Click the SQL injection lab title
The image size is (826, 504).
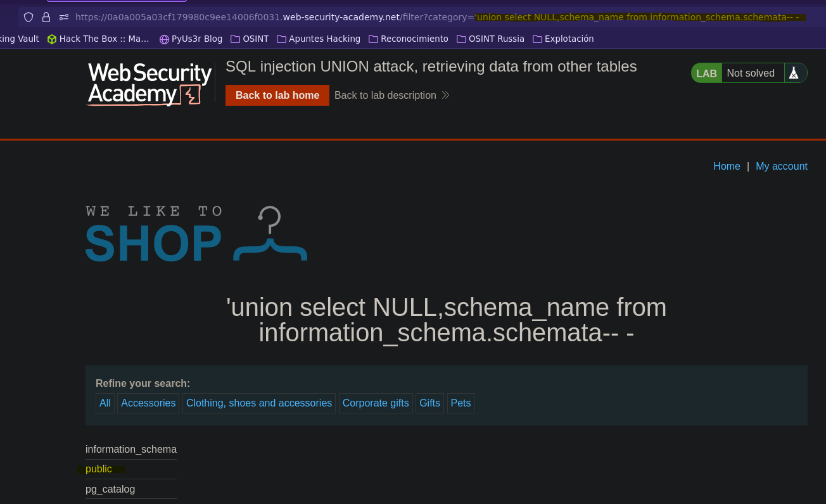pyautogui.click(x=431, y=66)
